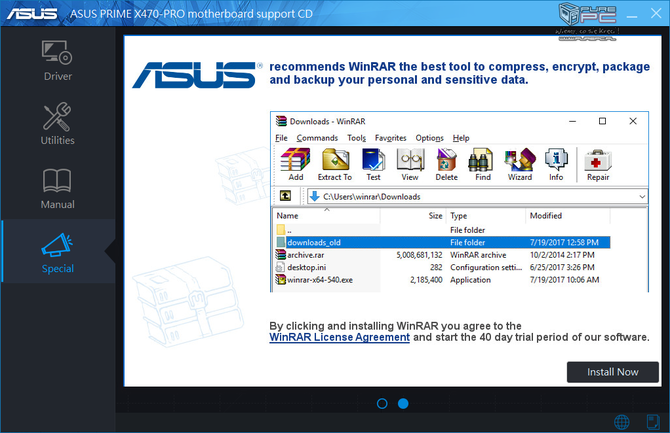Click the up-one-level folder icon
The height and width of the screenshot is (433, 670).
(x=285, y=196)
